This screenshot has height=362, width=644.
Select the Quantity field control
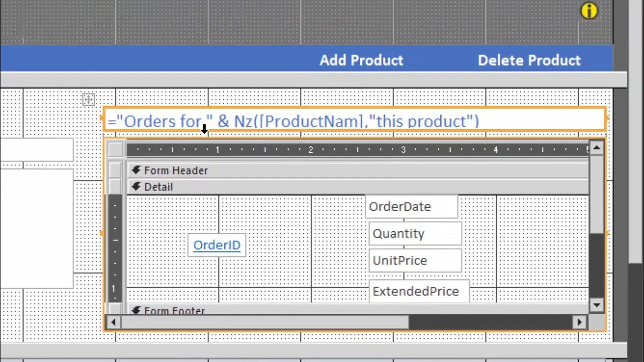415,234
